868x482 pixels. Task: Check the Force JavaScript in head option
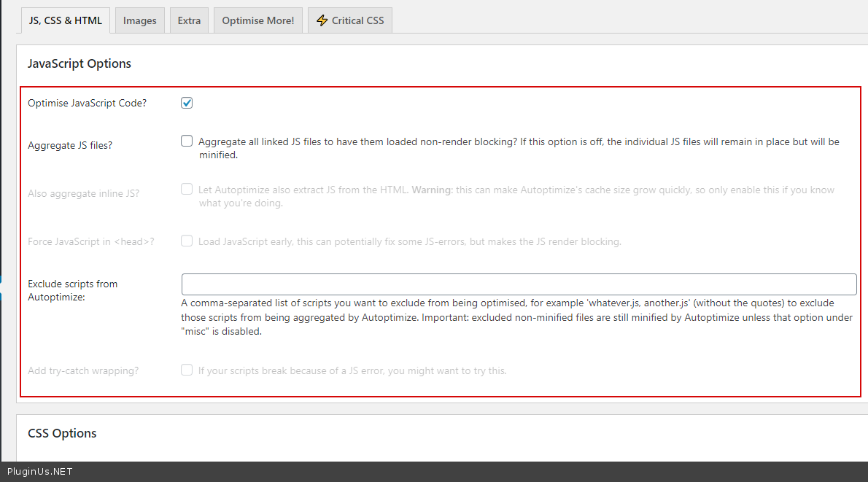(x=187, y=241)
